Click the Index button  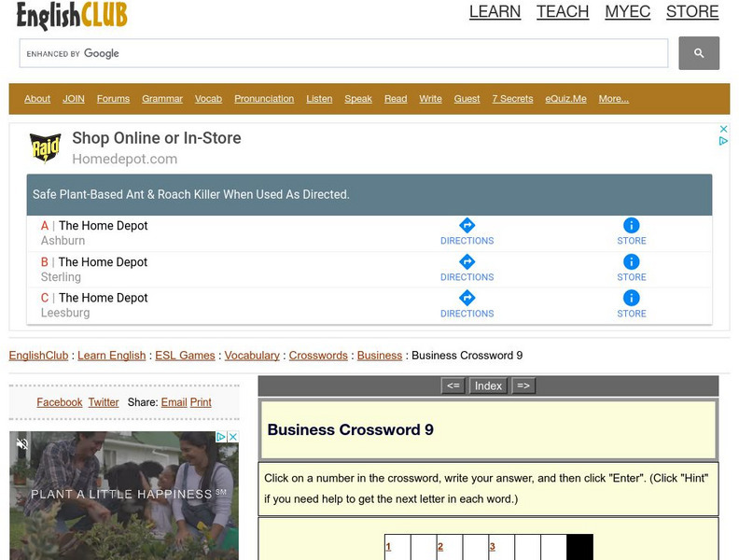coord(488,385)
